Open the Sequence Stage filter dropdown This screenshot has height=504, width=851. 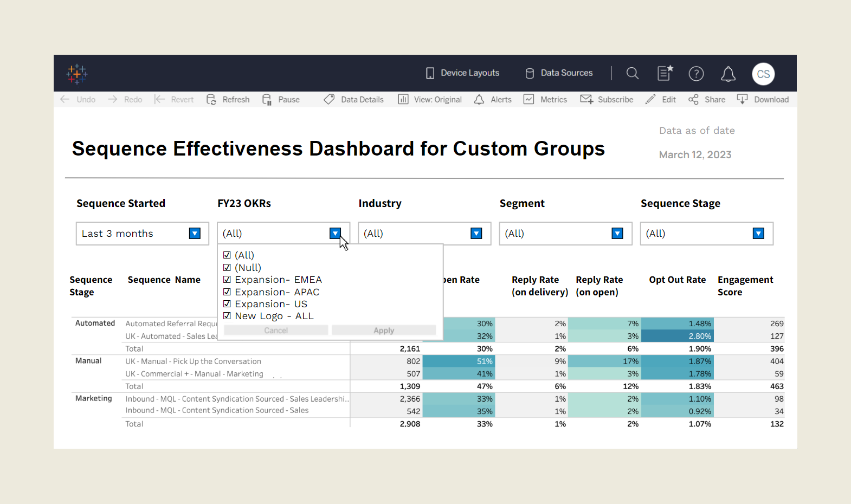coord(758,234)
